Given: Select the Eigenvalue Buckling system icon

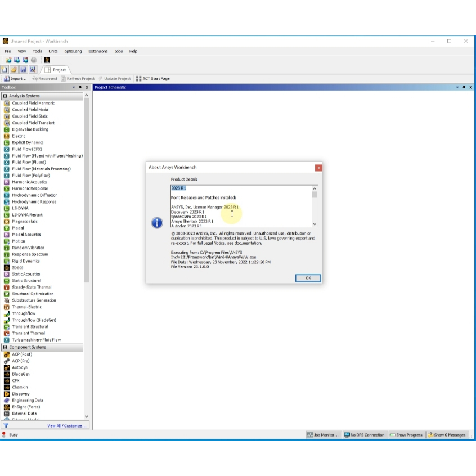Looking at the screenshot, I should click(x=7, y=129).
